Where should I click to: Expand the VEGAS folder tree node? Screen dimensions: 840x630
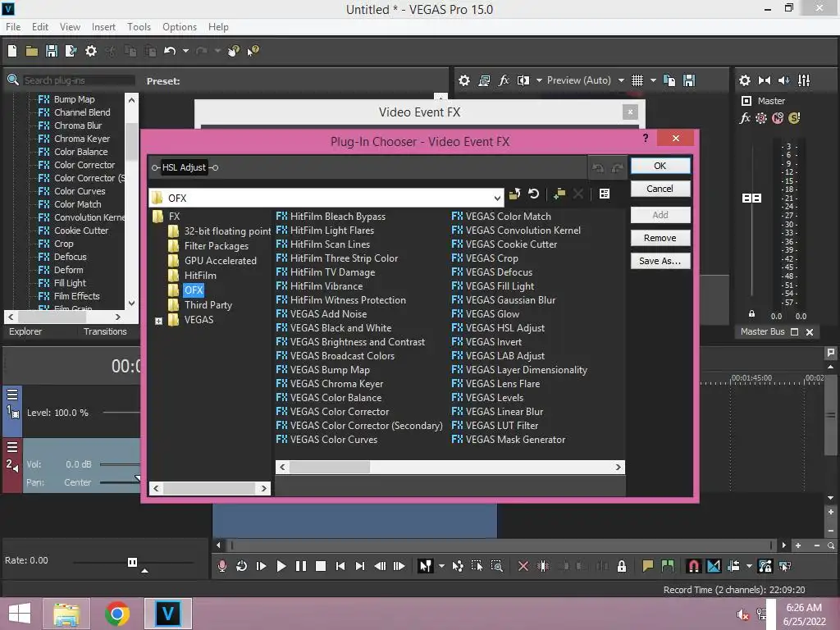(158, 321)
